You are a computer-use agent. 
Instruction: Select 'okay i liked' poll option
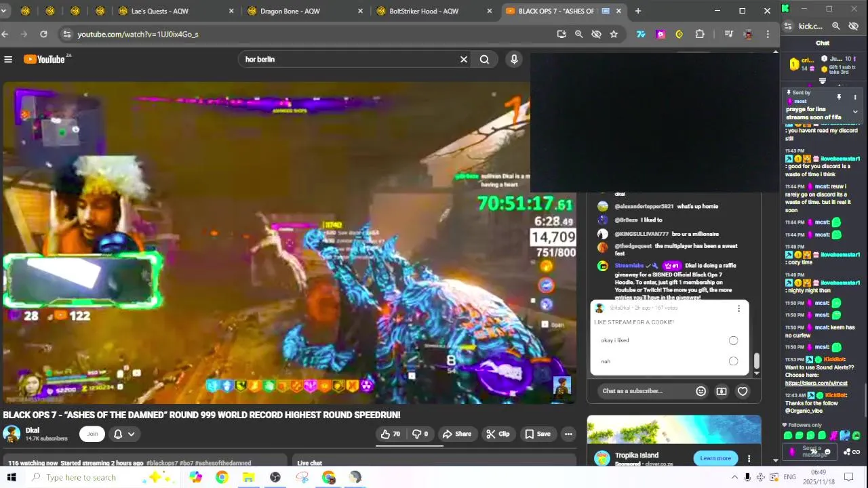(x=733, y=340)
